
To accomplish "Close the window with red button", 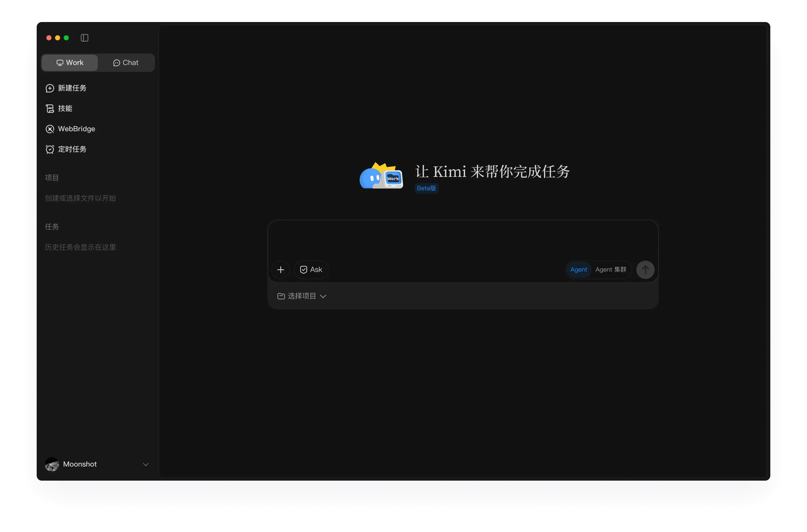I will [x=49, y=38].
